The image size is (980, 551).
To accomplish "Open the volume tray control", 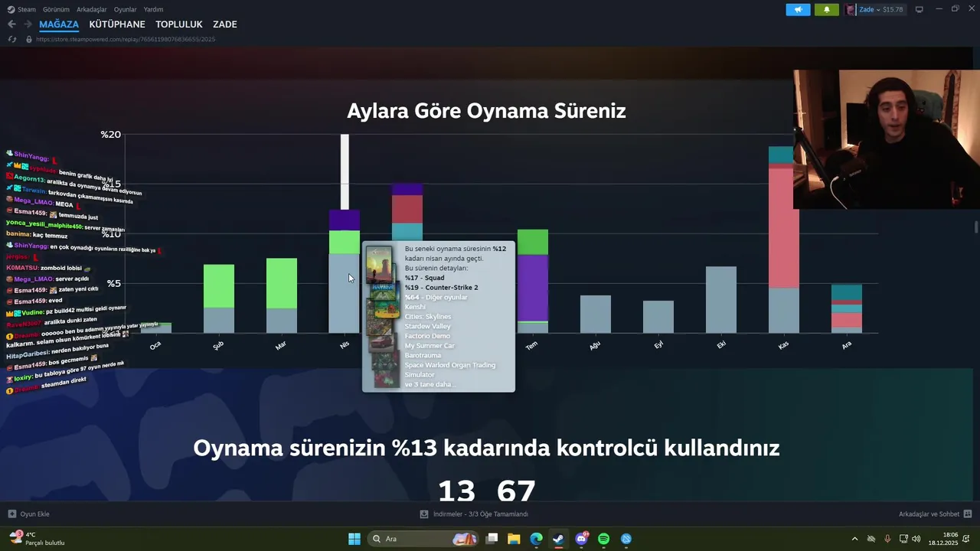I will 916,539.
